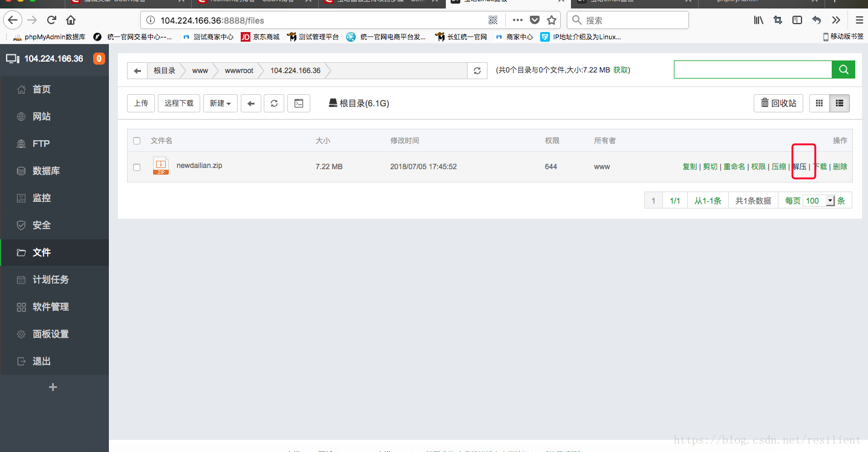The width and height of the screenshot is (868, 452).
Task: Tick the checkbox for newdailian.zip
Action: pyautogui.click(x=137, y=167)
